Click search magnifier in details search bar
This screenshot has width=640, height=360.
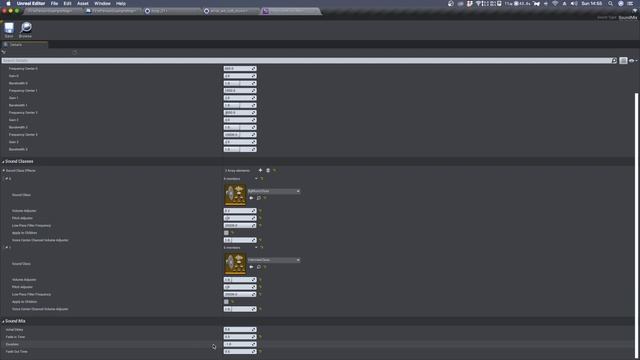[x=614, y=60]
